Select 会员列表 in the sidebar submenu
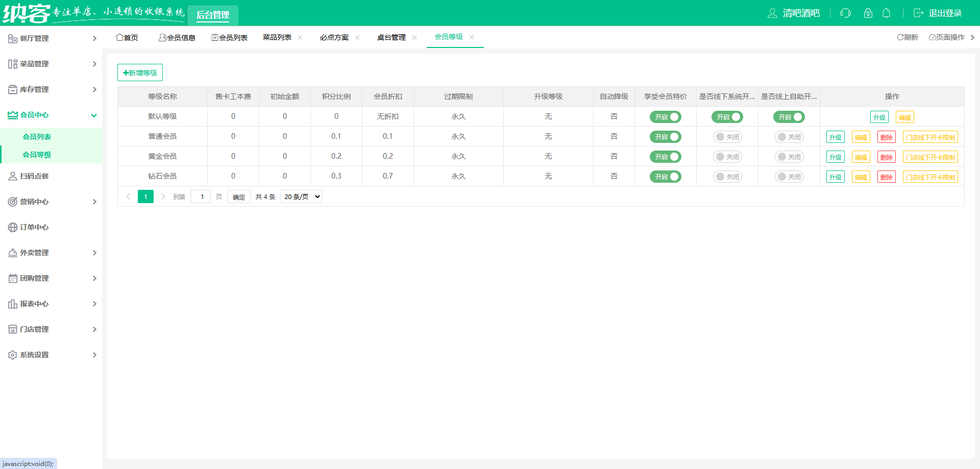 tap(37, 137)
